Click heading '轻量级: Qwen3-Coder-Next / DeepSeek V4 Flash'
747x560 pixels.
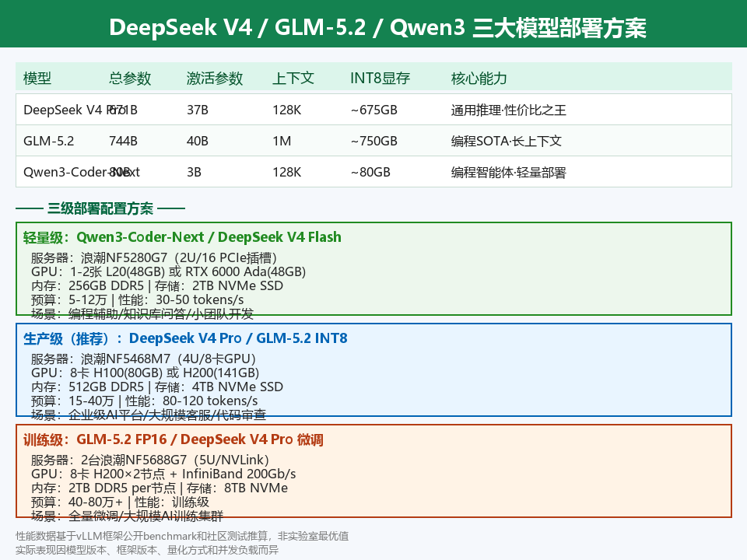pyautogui.click(x=182, y=237)
